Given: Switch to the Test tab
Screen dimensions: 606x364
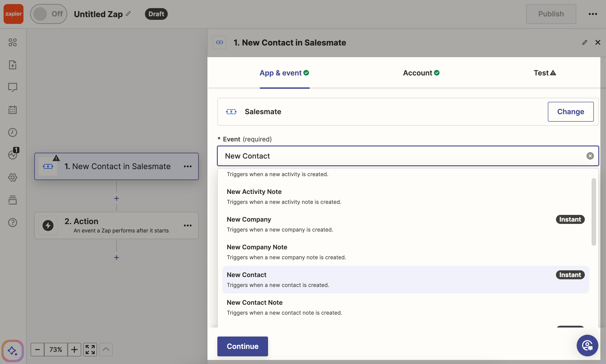Looking at the screenshot, I should (545, 73).
